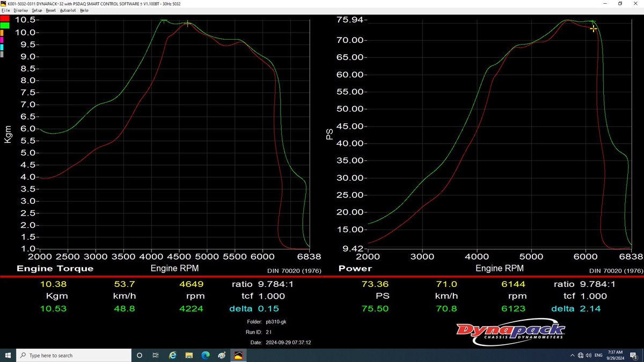Image resolution: width=644 pixels, height=362 pixels.
Task: Select the red run color swatch
Action: 5,18
